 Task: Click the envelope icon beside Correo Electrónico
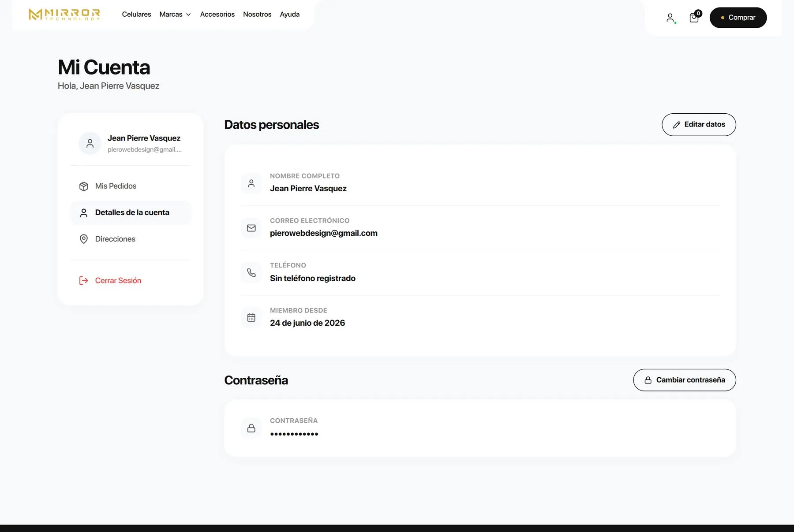pyautogui.click(x=251, y=228)
